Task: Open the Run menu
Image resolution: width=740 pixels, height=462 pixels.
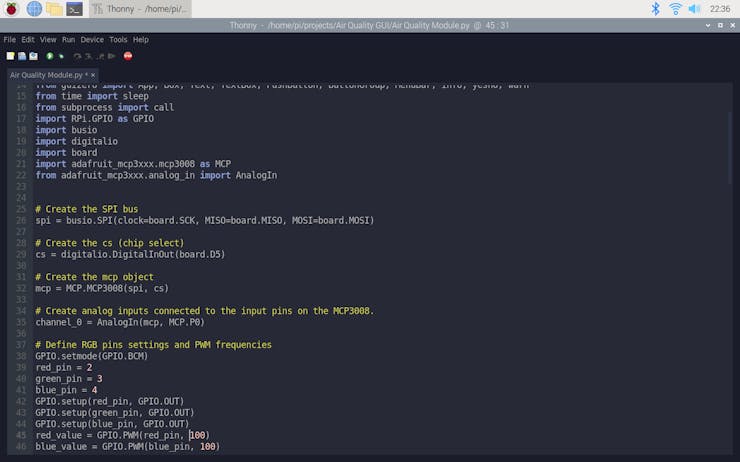Action: coord(68,40)
